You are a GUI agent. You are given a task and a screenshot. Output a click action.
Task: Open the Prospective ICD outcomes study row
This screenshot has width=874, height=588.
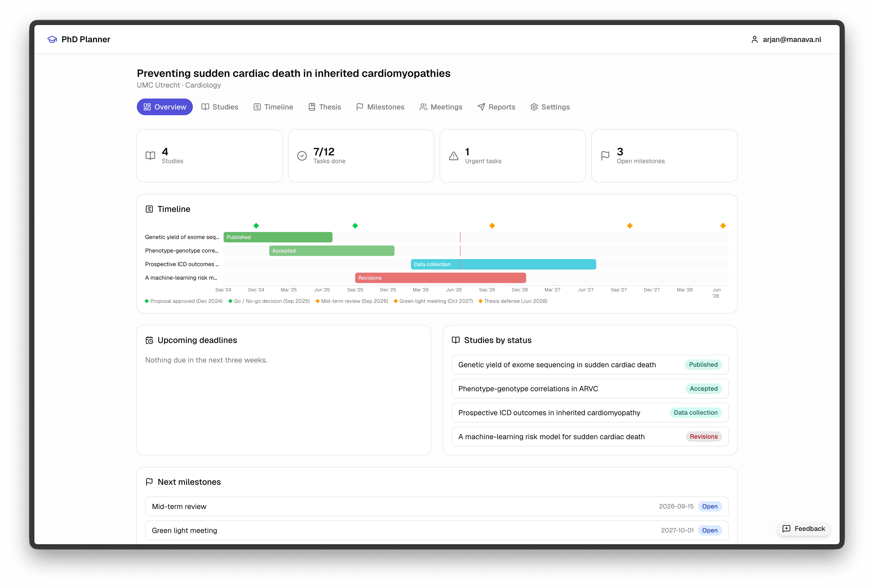click(590, 413)
